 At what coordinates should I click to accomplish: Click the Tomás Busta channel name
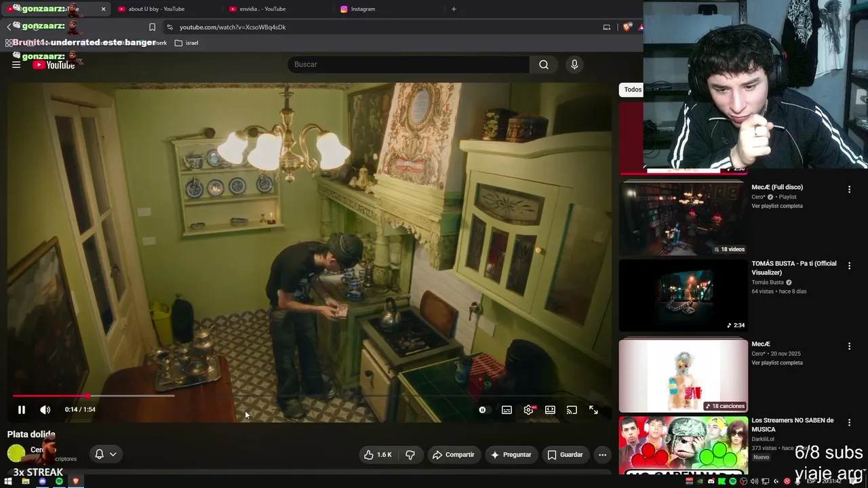(x=768, y=283)
